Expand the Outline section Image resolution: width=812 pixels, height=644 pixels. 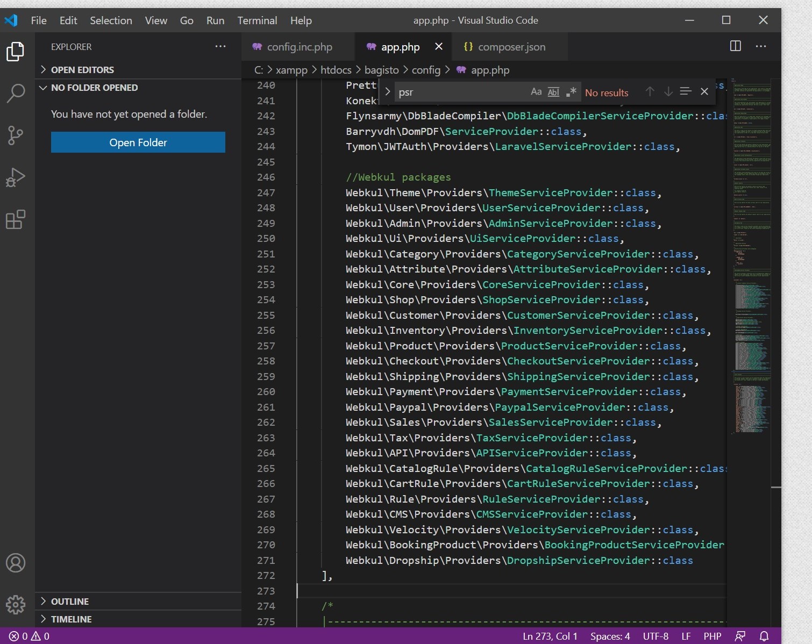138,602
